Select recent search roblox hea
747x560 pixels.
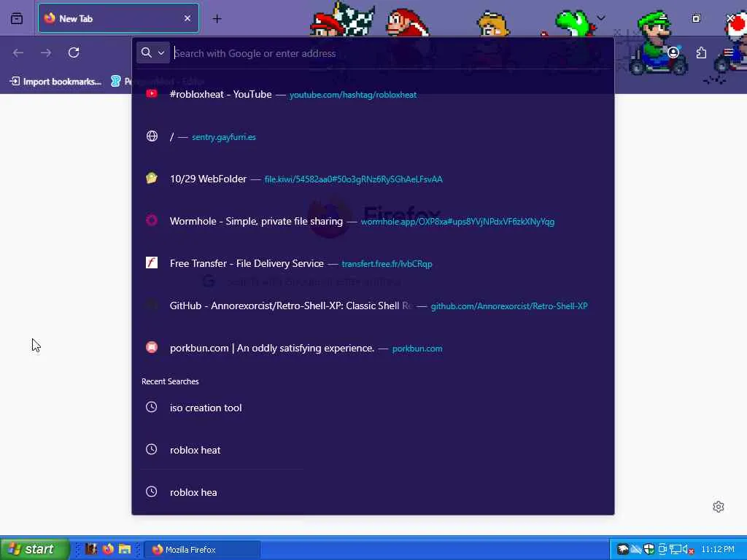(373, 492)
